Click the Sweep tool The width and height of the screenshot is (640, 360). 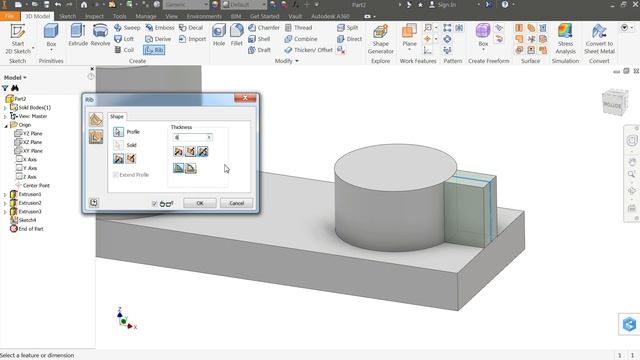click(127, 28)
